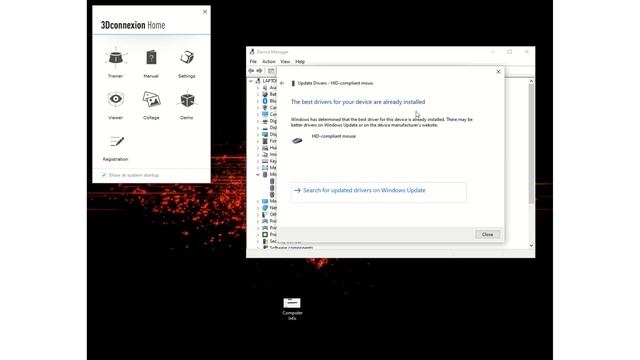This screenshot has width=640, height=360.
Task: Close the Update Drivers dialog with X
Action: pos(498,72)
